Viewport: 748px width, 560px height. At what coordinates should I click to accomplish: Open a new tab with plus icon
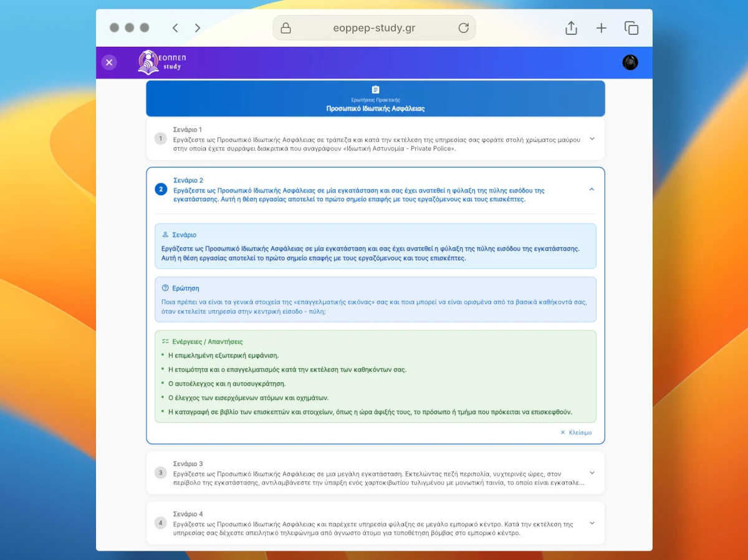[x=601, y=28]
